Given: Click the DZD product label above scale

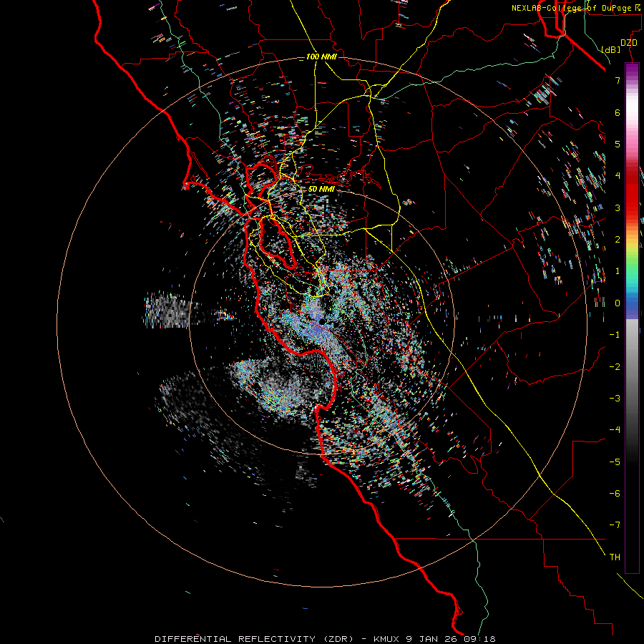Looking at the screenshot, I should tap(628, 43).
